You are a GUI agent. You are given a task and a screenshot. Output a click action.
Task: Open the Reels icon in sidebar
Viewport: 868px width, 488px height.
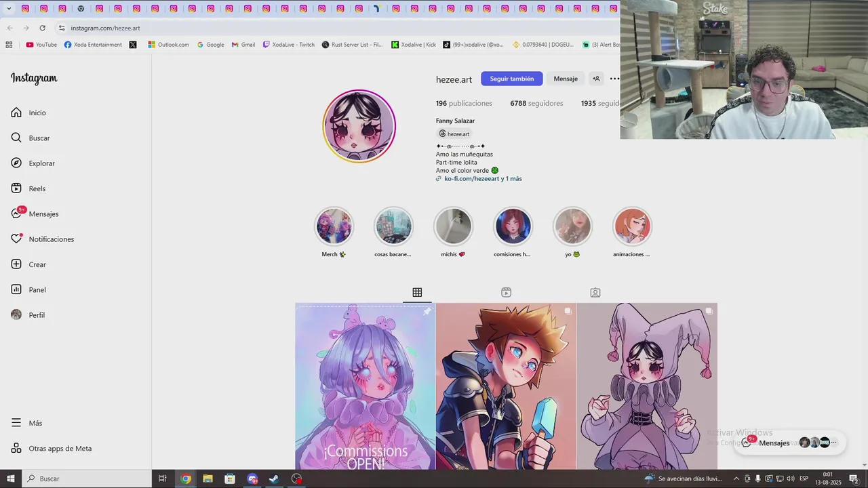[16, 188]
